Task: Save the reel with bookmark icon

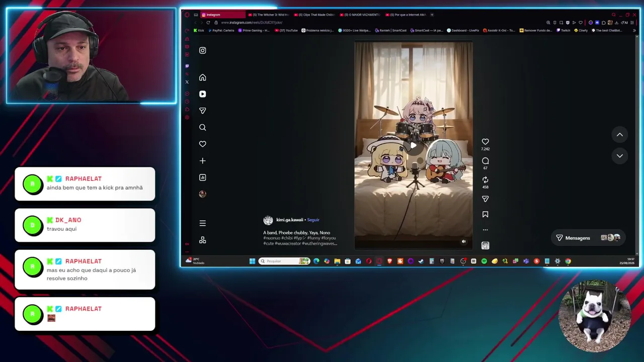Action: (x=485, y=214)
